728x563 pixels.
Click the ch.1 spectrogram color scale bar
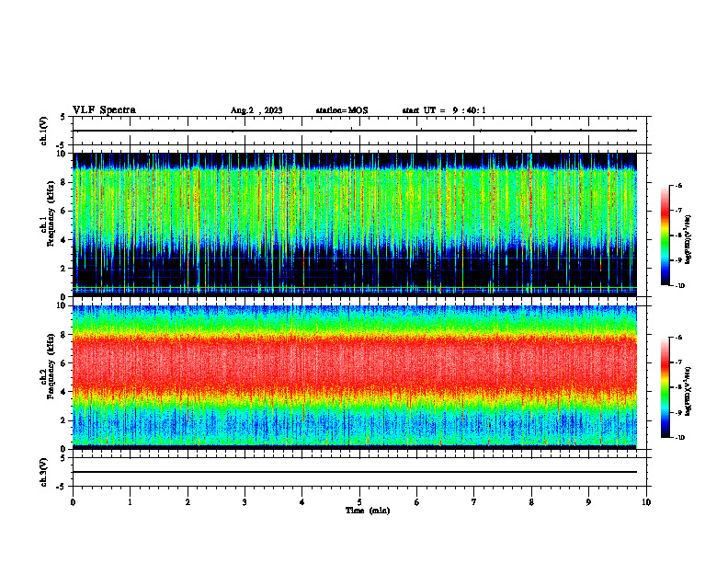pos(665,236)
